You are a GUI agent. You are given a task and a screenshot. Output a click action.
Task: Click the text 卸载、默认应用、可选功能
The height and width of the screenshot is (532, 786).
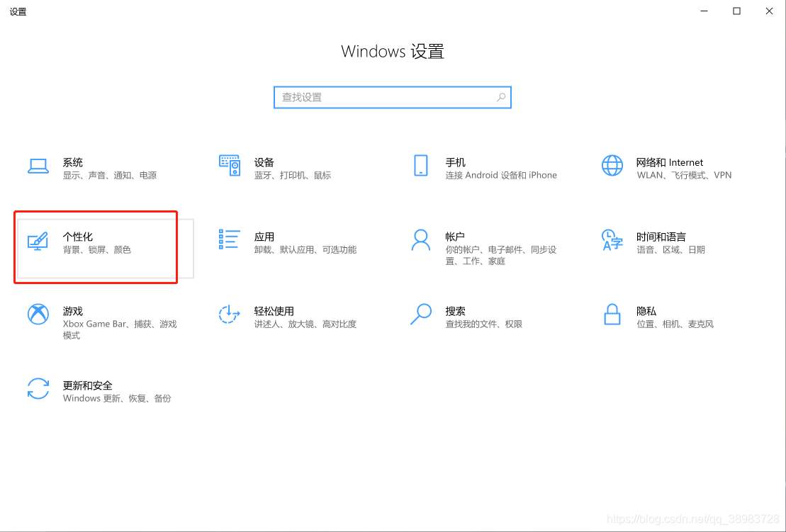pos(305,249)
